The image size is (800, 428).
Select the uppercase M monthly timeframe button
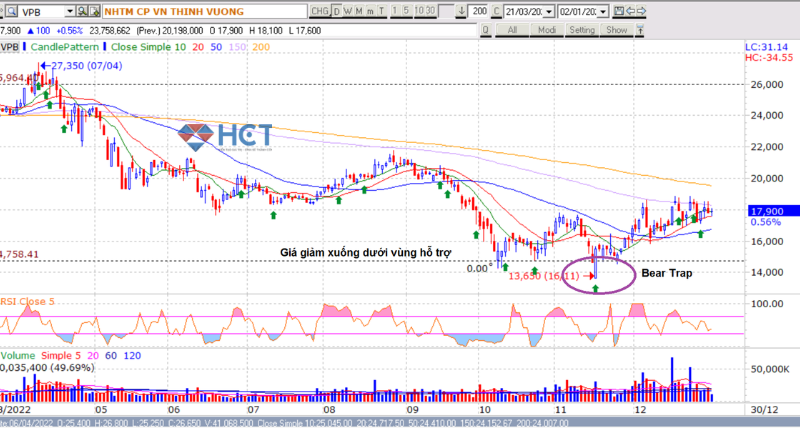point(359,11)
